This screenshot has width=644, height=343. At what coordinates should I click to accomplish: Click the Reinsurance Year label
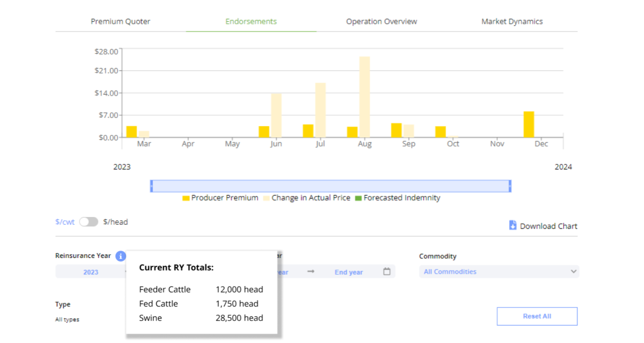[x=83, y=256]
